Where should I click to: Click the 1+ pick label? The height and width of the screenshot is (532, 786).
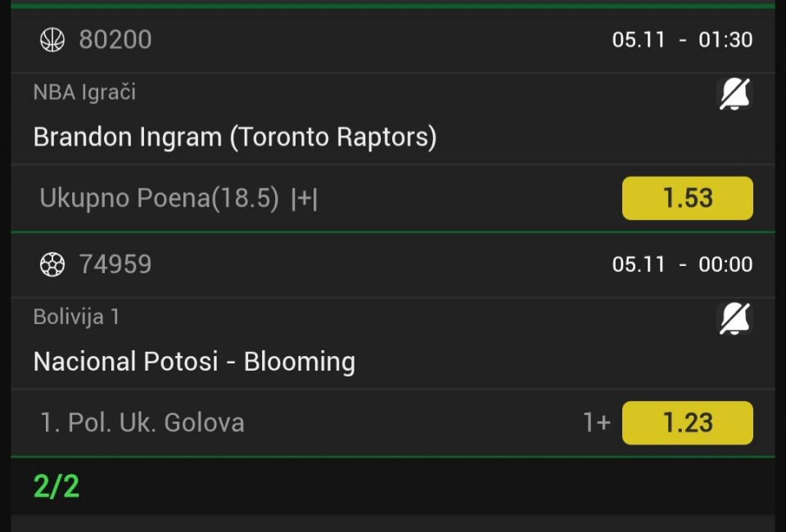pyautogui.click(x=596, y=422)
